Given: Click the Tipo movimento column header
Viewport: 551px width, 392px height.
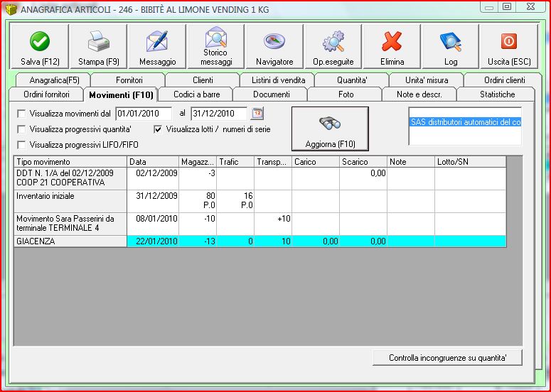Looking at the screenshot, I should tap(70, 162).
